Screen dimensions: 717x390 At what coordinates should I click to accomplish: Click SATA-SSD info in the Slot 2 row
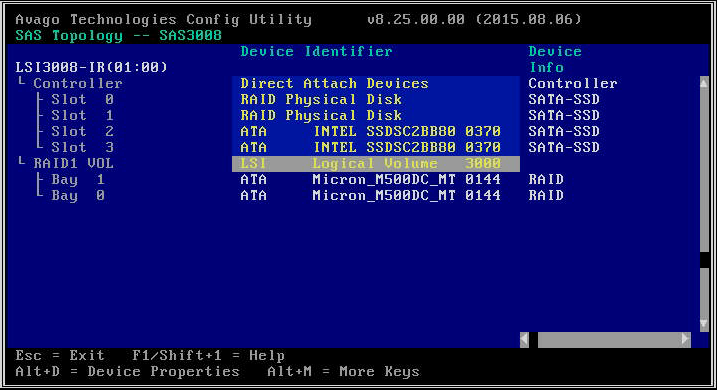click(564, 132)
